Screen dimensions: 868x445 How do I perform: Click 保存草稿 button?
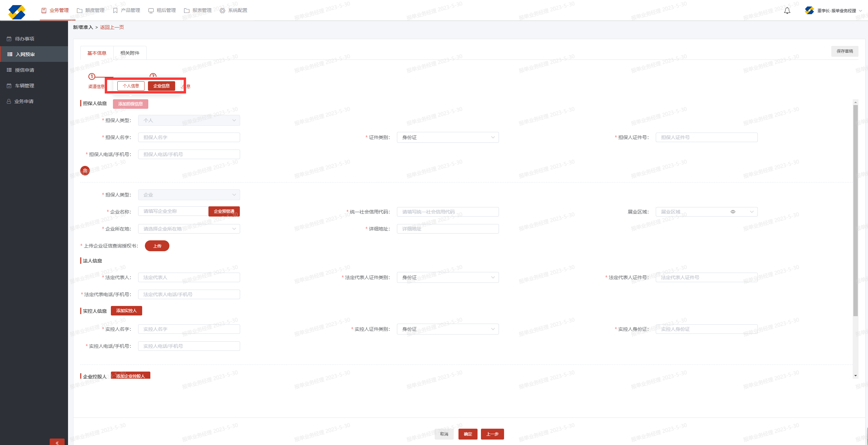[x=845, y=51]
